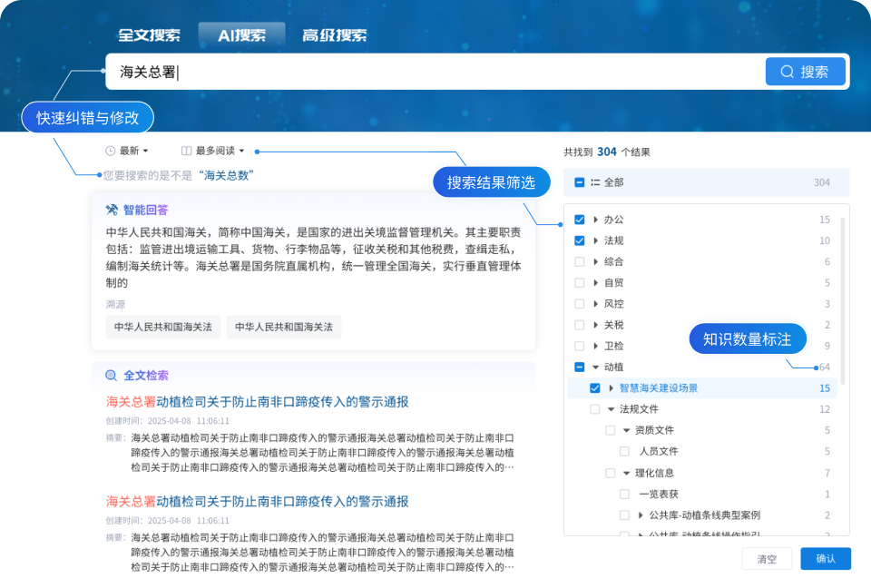Click the book icon beside 最多阅读
This screenshot has height=588, width=871.
tap(187, 151)
